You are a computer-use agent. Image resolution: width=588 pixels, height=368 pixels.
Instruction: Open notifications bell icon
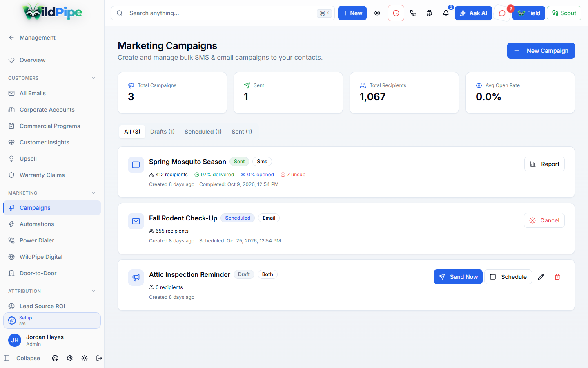[446, 13]
